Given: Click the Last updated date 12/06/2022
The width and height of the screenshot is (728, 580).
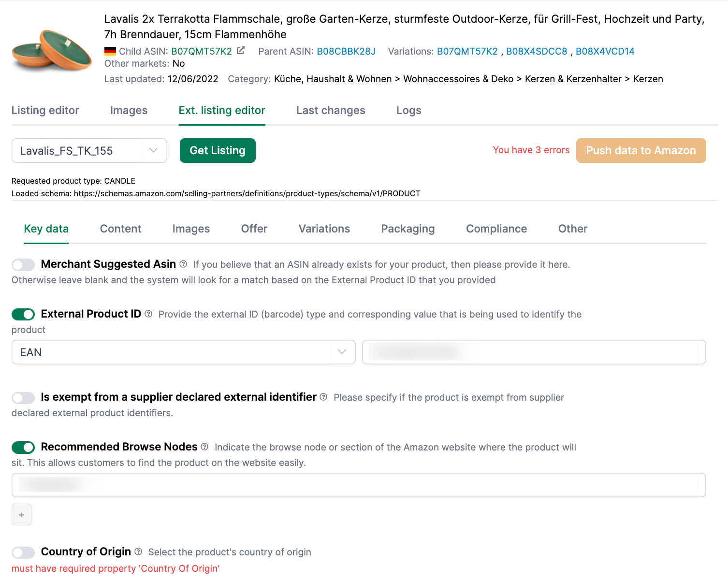Looking at the screenshot, I should click(193, 79).
